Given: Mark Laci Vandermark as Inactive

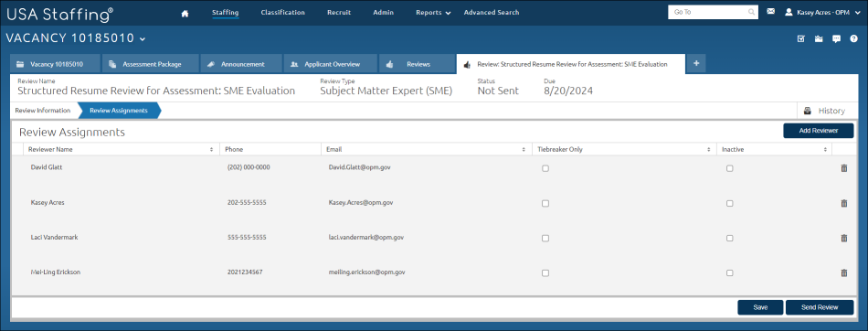Looking at the screenshot, I should click(x=730, y=239).
